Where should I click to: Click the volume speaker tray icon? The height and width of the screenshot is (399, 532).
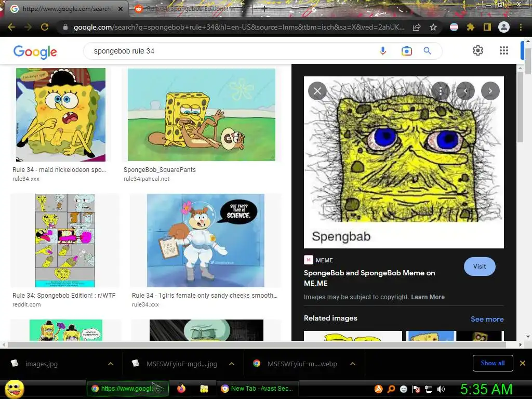[x=441, y=389]
